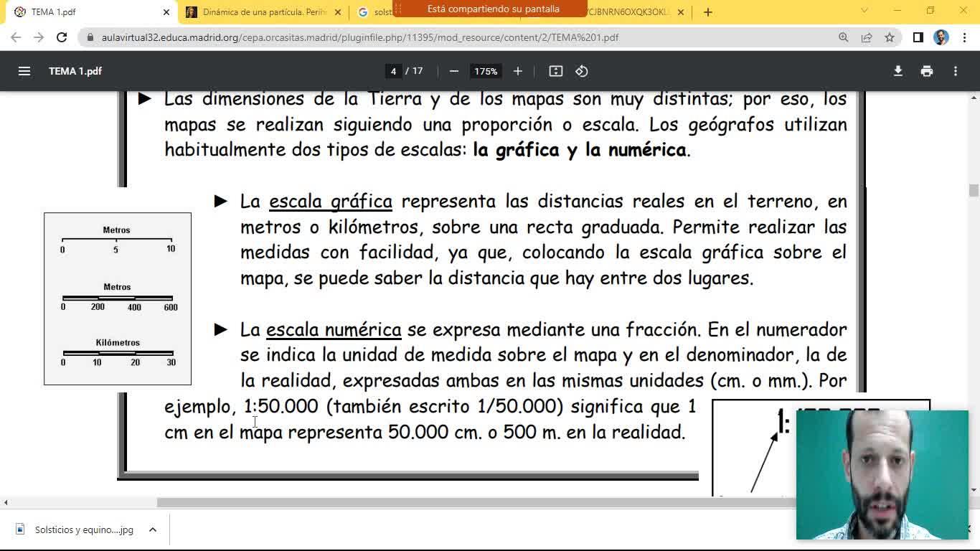This screenshot has height=551, width=980.
Task: Print the PDF document
Action: click(927, 71)
